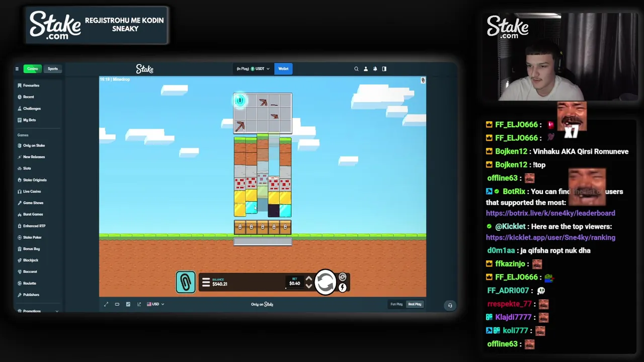
Task: Click the Only on Stake footer label
Action: tap(262, 304)
